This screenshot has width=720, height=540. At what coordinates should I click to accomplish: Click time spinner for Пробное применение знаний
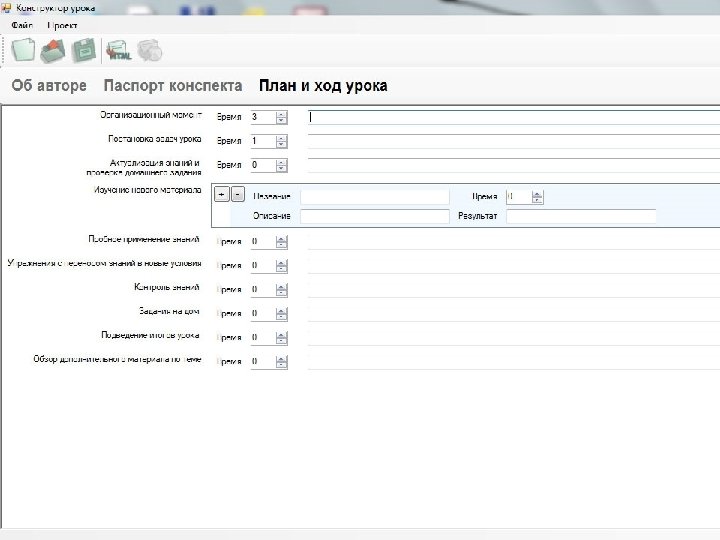click(x=281, y=242)
